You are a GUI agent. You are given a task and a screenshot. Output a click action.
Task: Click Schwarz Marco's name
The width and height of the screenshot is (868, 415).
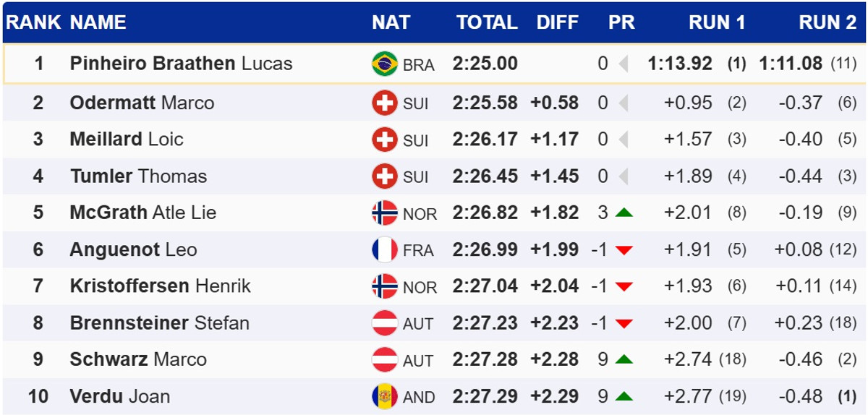coord(138,359)
